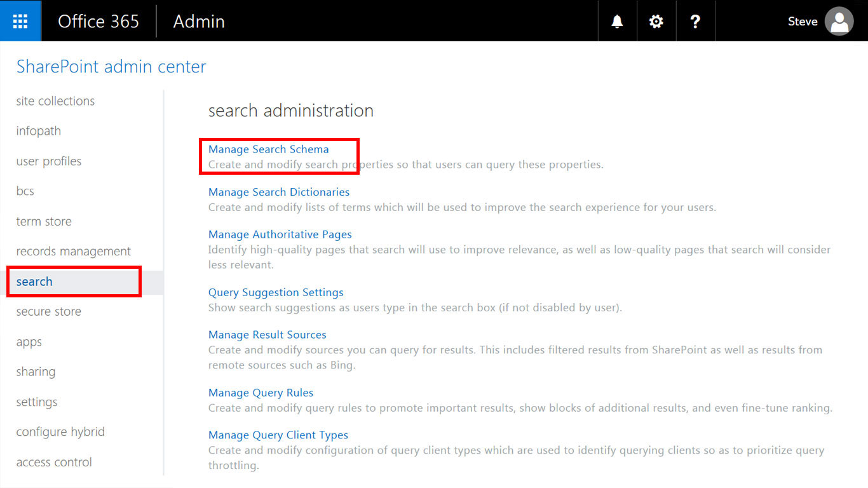This screenshot has height=488, width=868.
Task: Choose records management in left navigation
Action: pyautogui.click(x=74, y=252)
